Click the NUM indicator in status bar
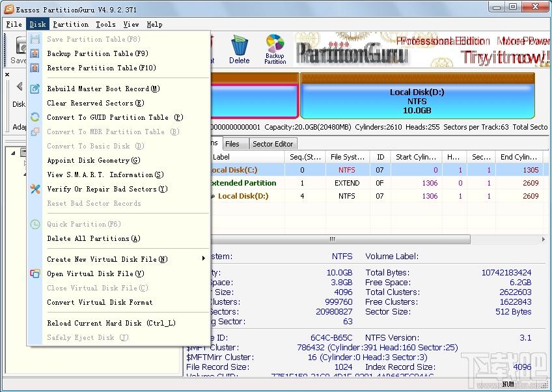Image resolution: width=552 pixels, height=392 pixels. point(508,384)
